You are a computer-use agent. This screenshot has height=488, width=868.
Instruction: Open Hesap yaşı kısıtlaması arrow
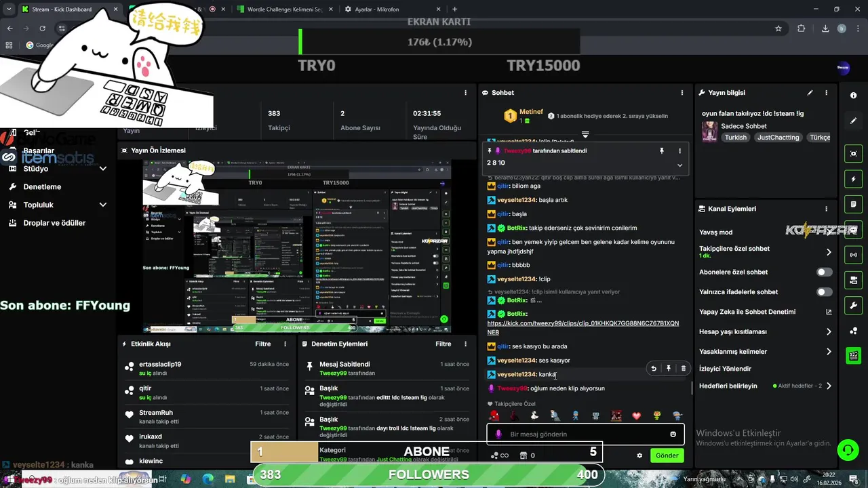pyautogui.click(x=829, y=332)
